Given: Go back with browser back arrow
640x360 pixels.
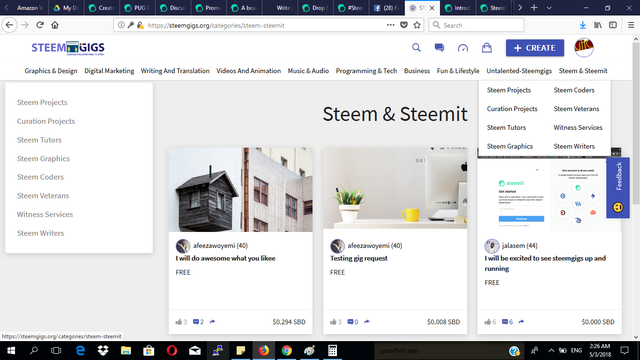Looking at the screenshot, I should [9, 25].
